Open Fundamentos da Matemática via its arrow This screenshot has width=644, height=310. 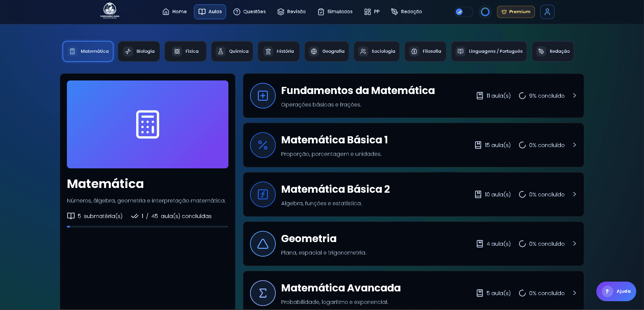click(574, 96)
